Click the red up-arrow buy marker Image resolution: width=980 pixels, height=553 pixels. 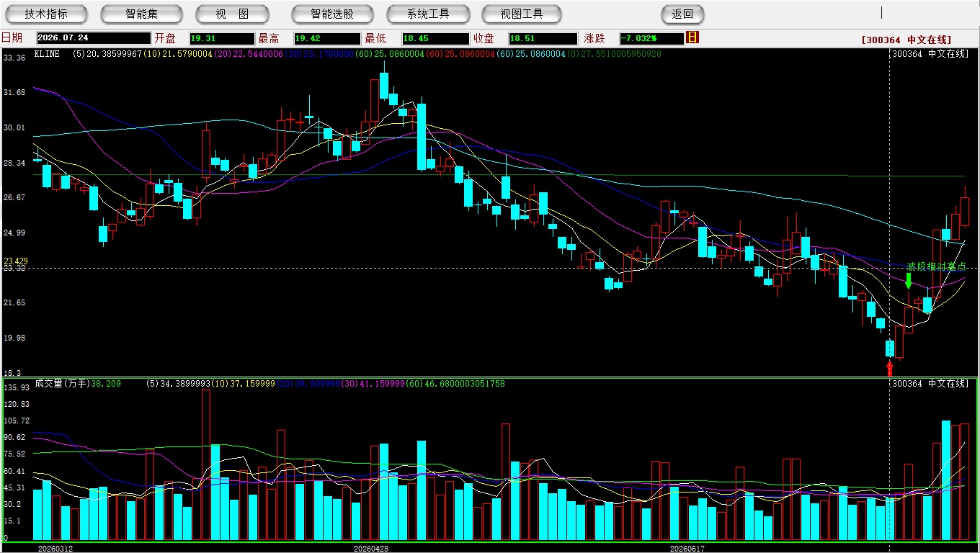coord(890,369)
